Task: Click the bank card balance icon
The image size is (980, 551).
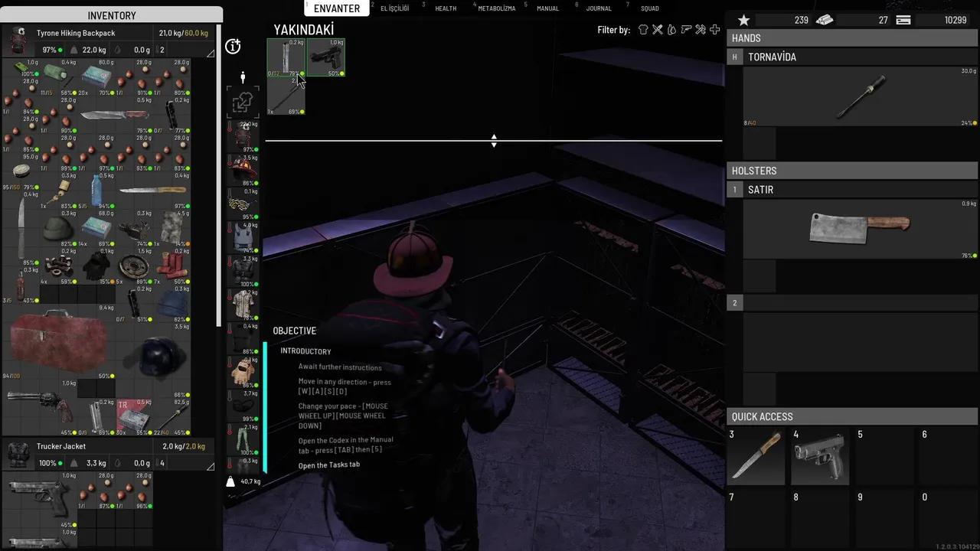Action: pos(903,20)
